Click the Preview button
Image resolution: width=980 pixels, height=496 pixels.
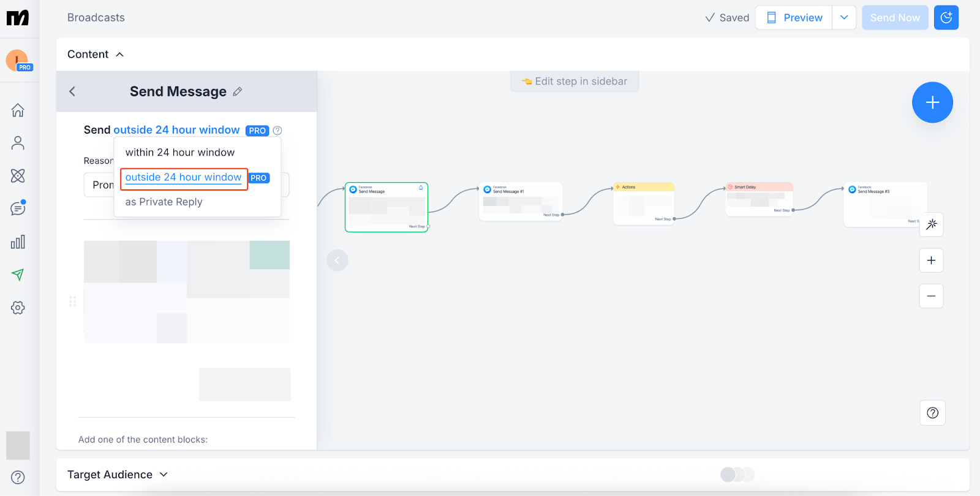click(x=794, y=18)
